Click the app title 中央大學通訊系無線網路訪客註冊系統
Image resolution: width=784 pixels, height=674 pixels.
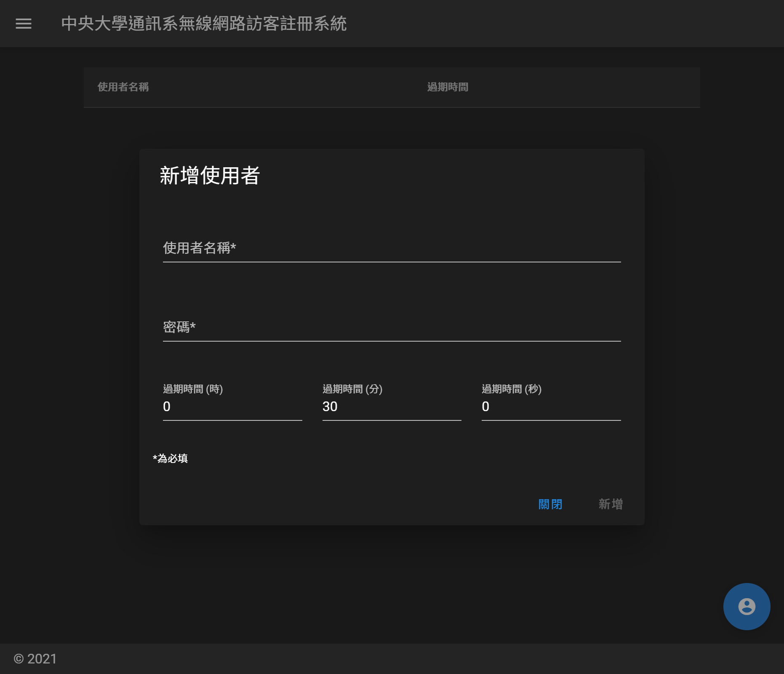click(x=204, y=24)
